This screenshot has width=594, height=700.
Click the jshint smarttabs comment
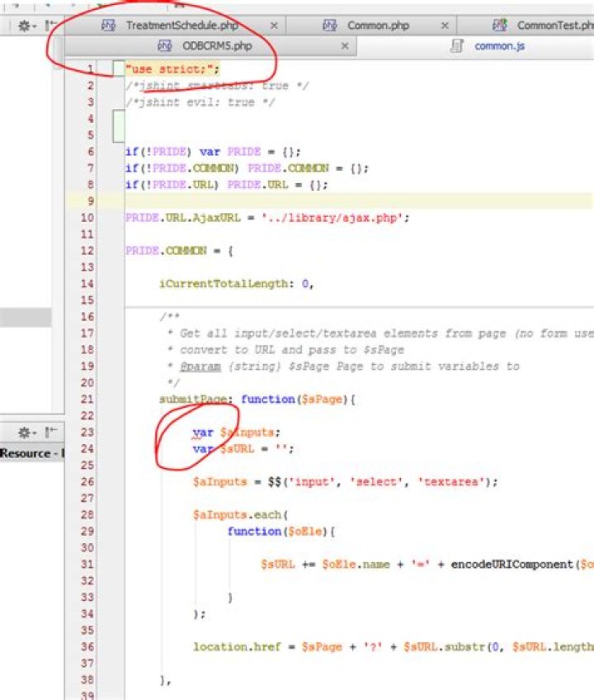pos(216,86)
